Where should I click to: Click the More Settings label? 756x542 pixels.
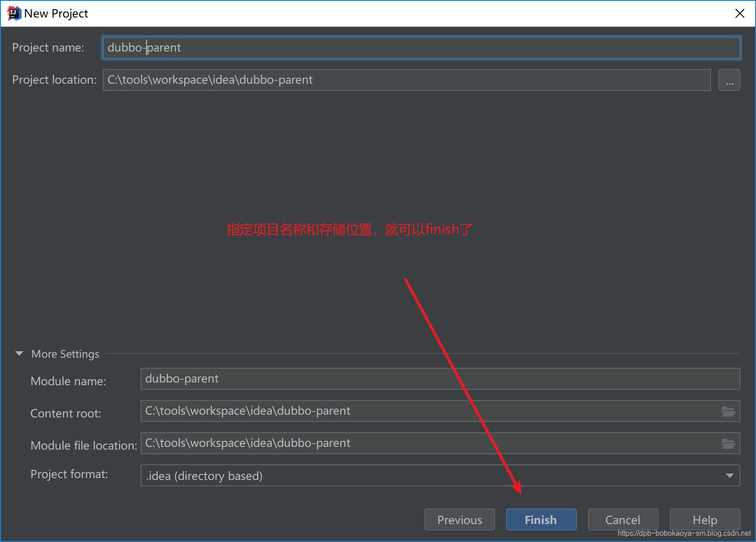65,354
